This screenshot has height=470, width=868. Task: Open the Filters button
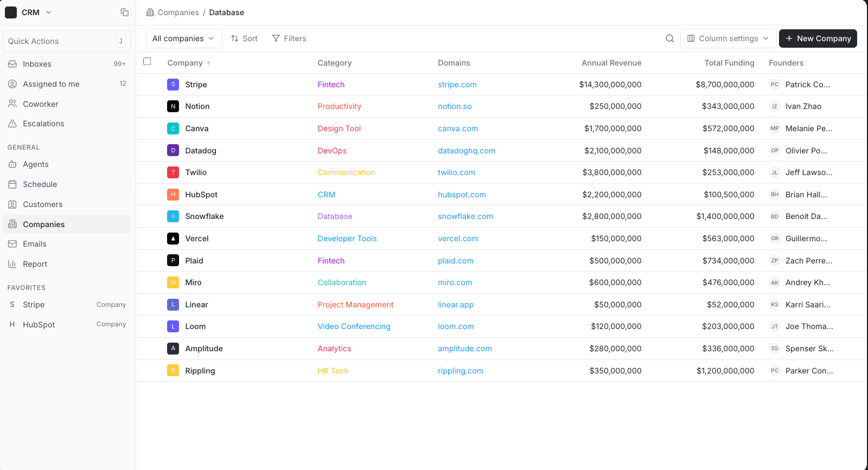(x=289, y=38)
